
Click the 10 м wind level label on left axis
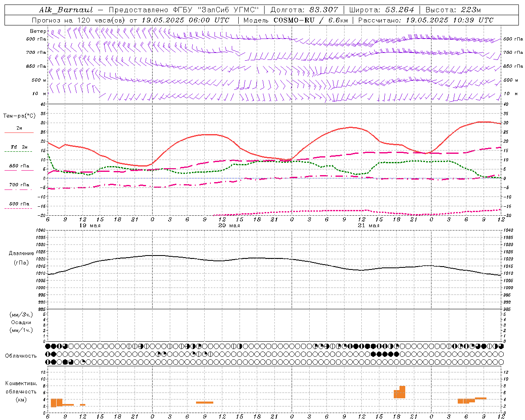[39, 94]
